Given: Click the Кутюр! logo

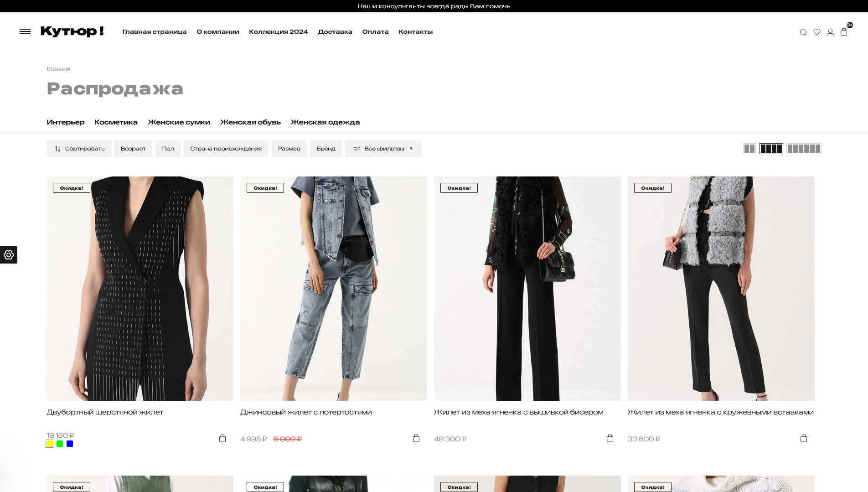Looking at the screenshot, I should pos(72,31).
